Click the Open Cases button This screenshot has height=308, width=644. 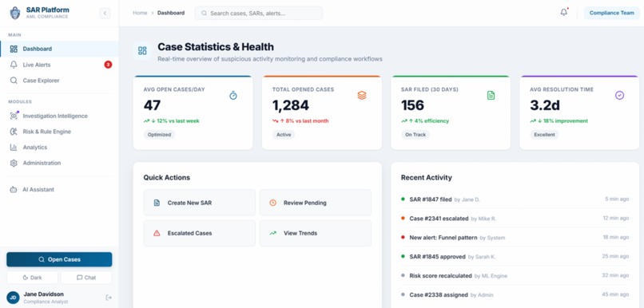[59, 259]
